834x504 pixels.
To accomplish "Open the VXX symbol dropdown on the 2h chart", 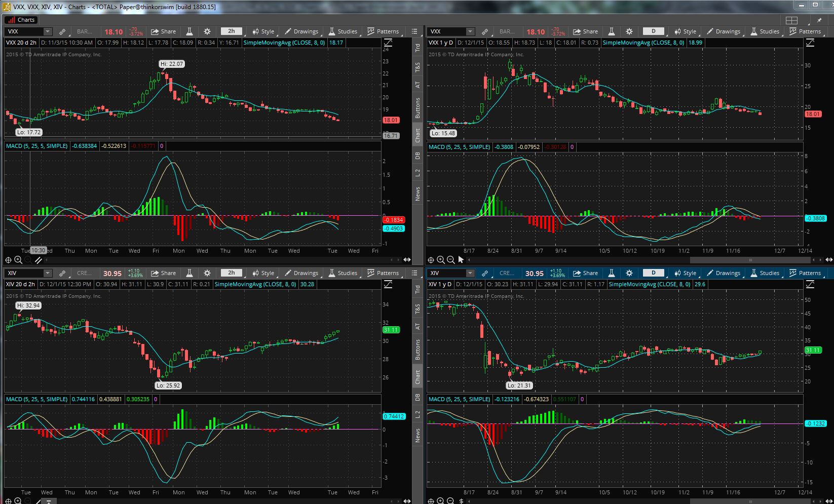I will [x=47, y=31].
